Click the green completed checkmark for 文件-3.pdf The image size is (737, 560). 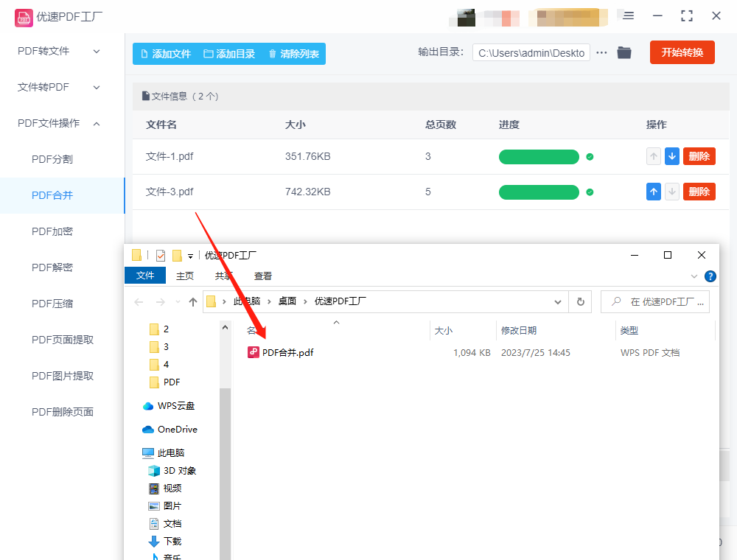coord(590,192)
